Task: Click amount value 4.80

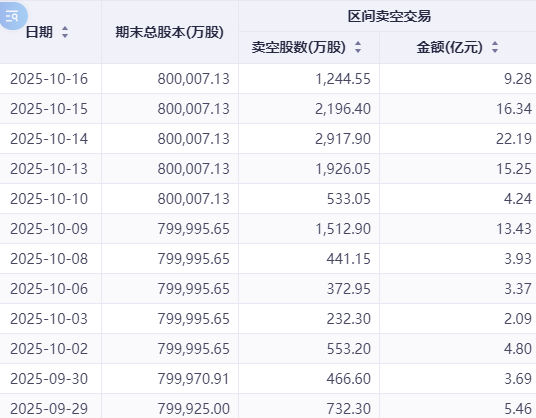Action: (518, 349)
